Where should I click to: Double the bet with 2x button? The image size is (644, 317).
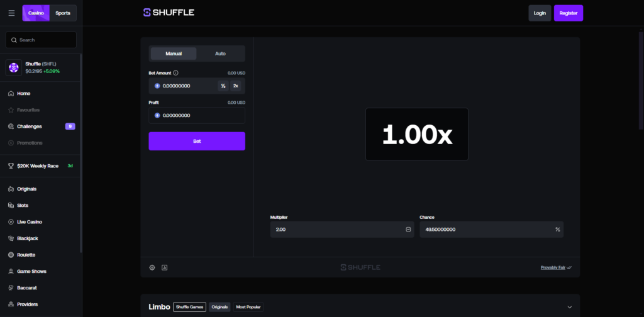[236, 86]
